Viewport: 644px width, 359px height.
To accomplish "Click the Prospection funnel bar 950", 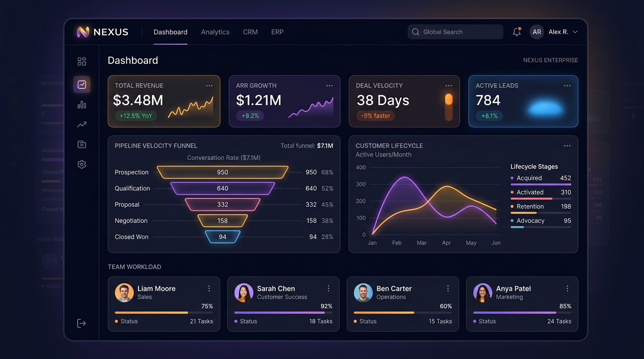I will pos(222,172).
